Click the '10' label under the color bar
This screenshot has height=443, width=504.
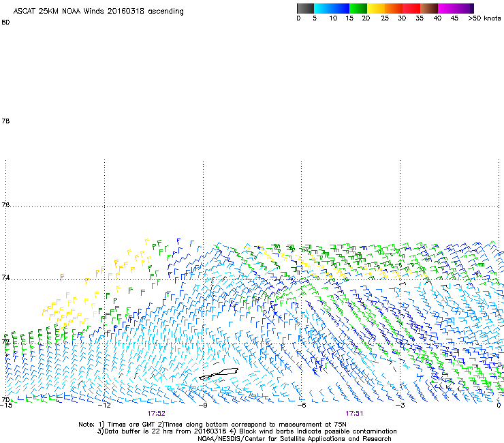tap(333, 18)
